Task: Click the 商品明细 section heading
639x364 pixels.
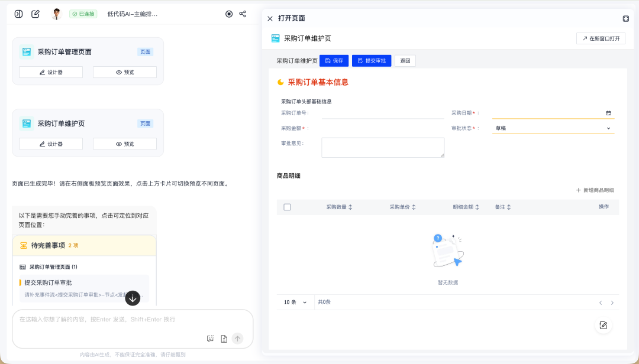Action: 289,176
